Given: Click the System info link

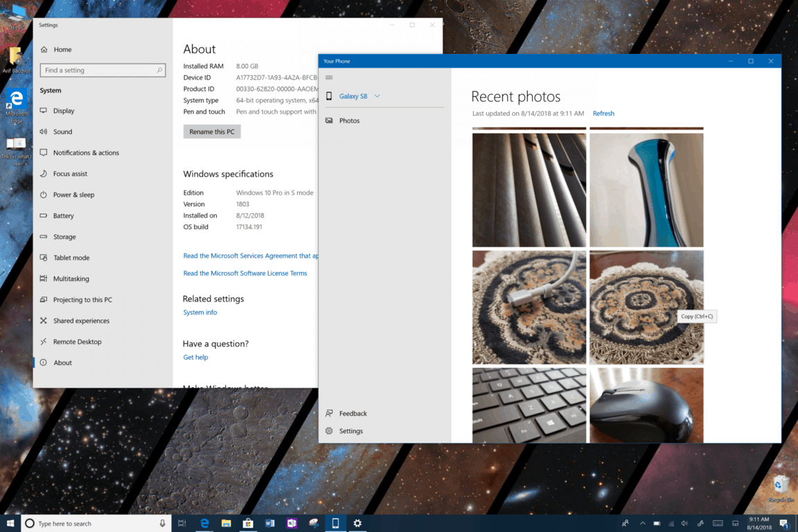Looking at the screenshot, I should tap(200, 312).
